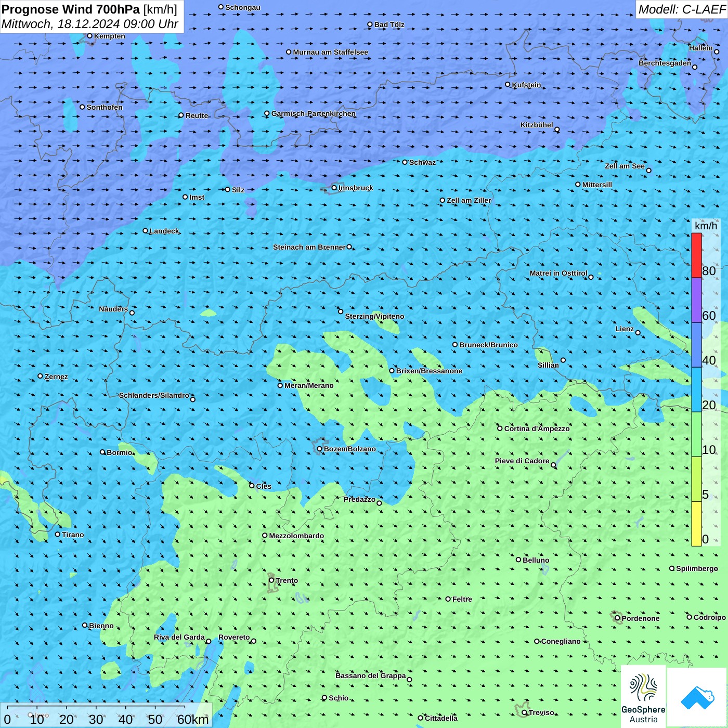Viewport: 728px width, 728px height.
Task: Click the Lienz city label
Action: click(625, 329)
